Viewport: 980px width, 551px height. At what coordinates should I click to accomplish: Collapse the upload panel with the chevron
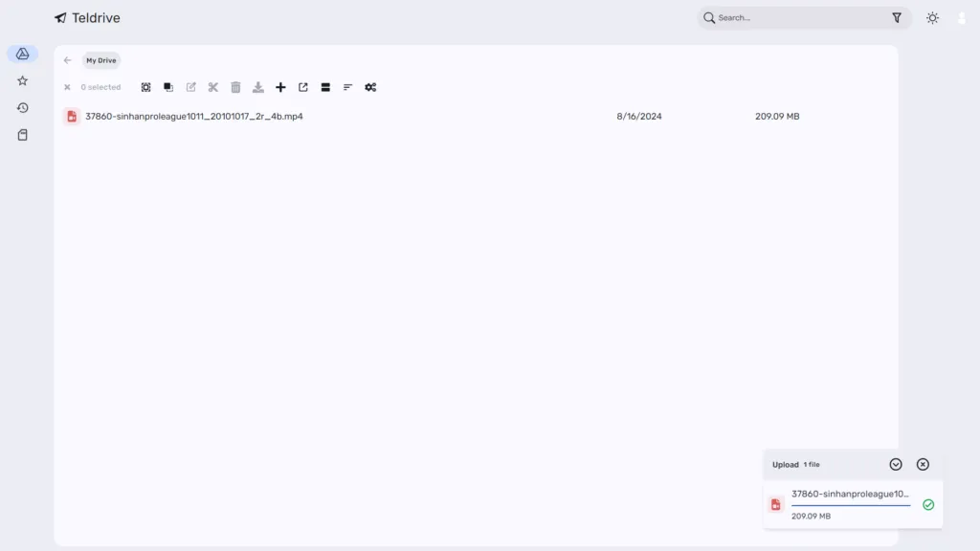coord(896,464)
